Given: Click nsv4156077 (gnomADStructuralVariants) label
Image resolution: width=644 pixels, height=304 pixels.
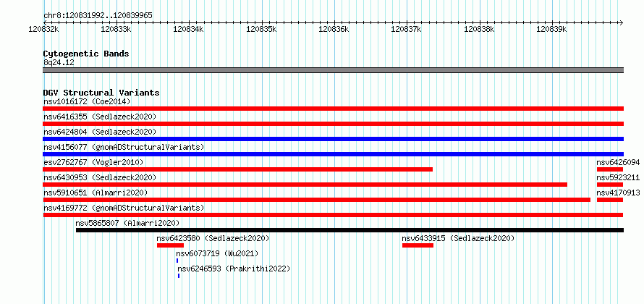Looking at the screenshot, I should [124, 147].
